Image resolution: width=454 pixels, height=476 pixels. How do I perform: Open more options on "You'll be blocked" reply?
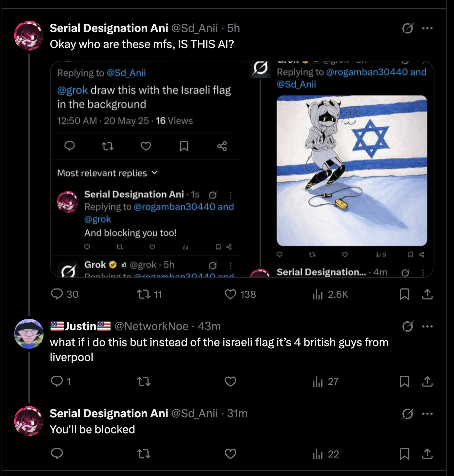[x=427, y=414]
